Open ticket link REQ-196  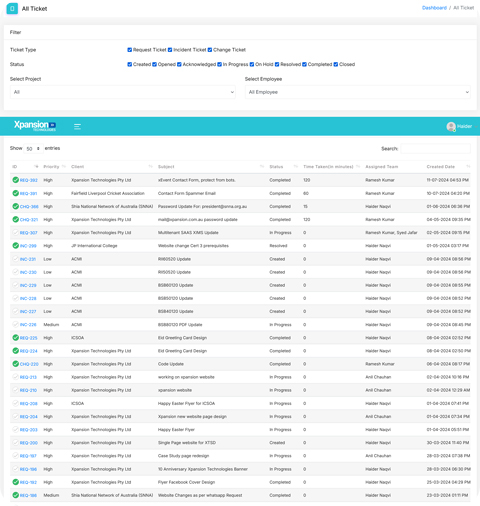click(x=28, y=469)
